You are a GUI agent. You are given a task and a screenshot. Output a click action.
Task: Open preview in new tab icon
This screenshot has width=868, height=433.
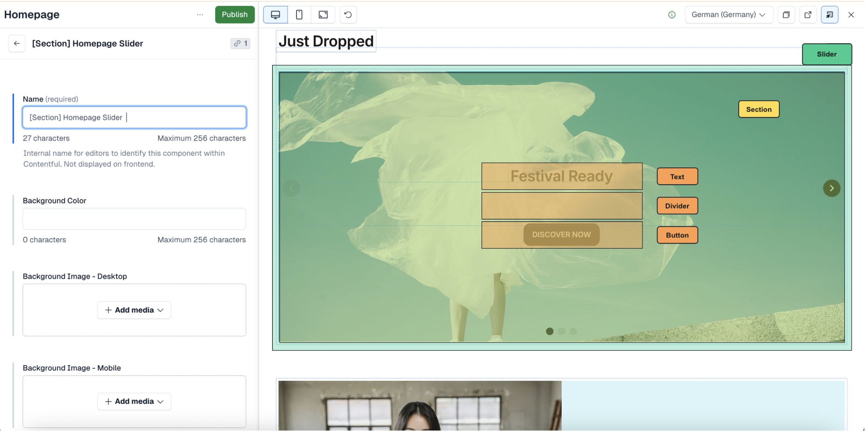coord(808,15)
